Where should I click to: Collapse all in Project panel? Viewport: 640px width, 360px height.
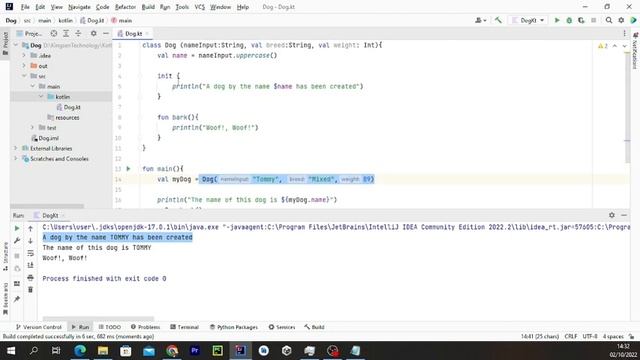point(78,33)
